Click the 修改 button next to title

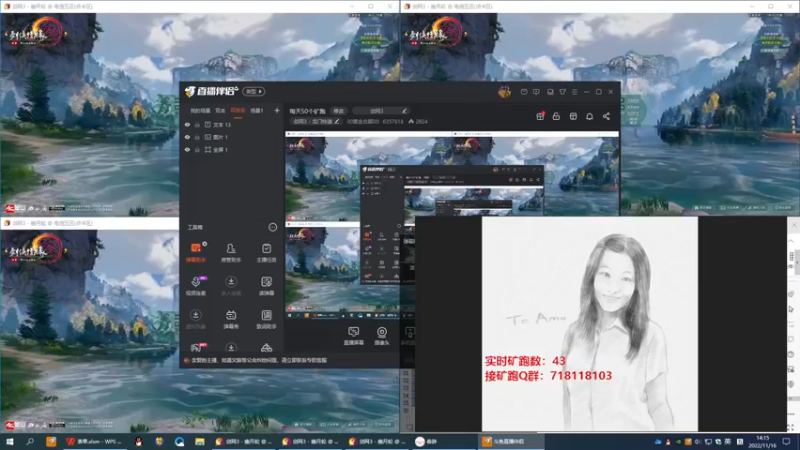339,111
